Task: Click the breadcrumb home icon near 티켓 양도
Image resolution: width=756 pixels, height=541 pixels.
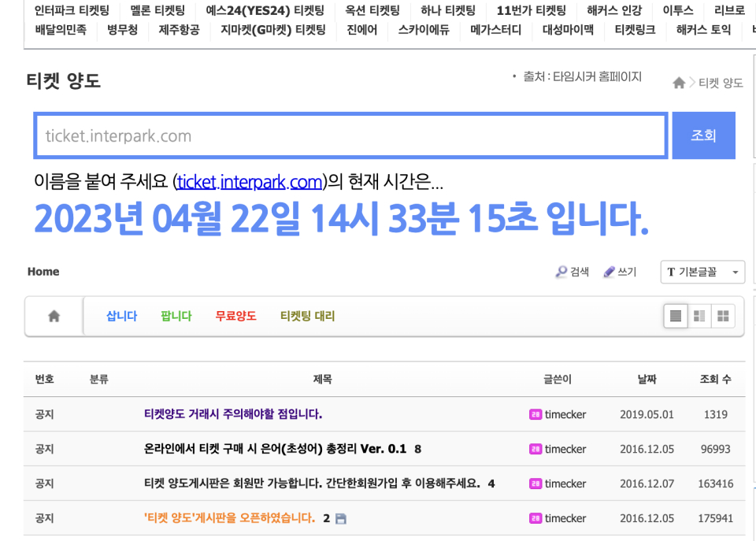Action: 678,82
